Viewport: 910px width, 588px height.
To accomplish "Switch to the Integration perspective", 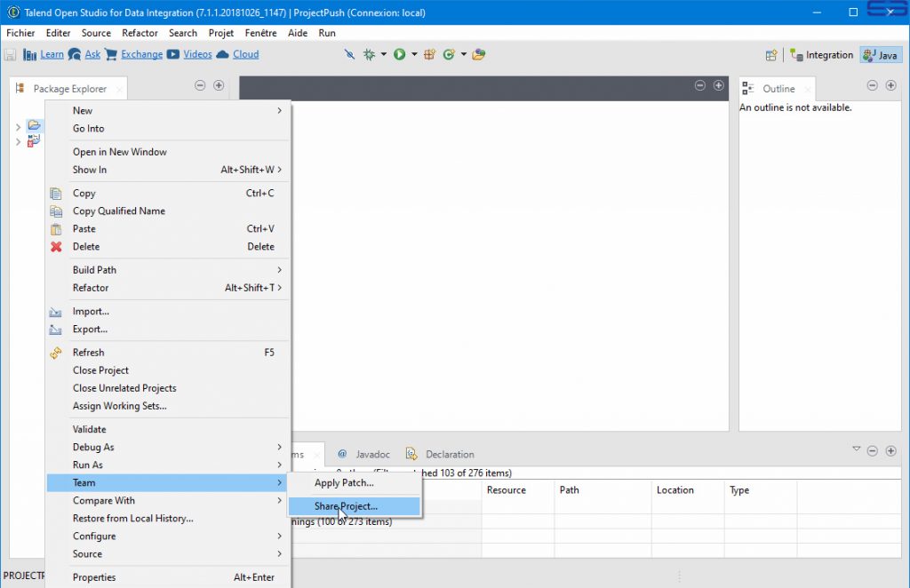I will (x=822, y=55).
